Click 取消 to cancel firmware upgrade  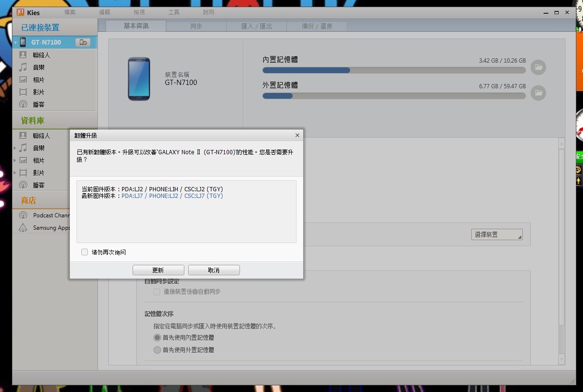pyautogui.click(x=214, y=270)
